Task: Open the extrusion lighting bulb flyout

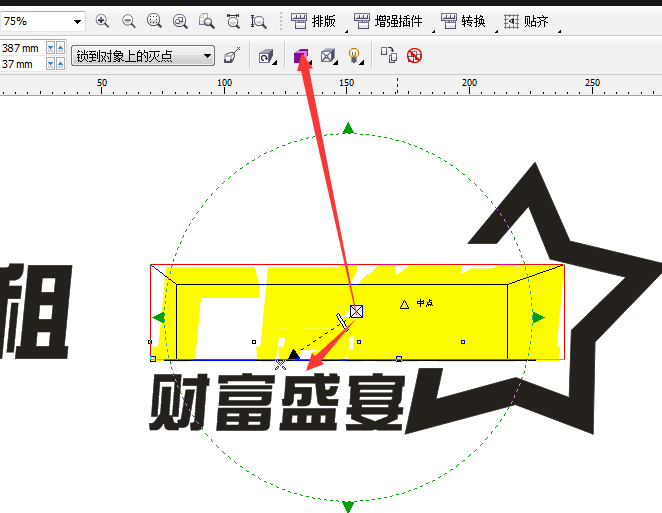Action: (x=355, y=56)
